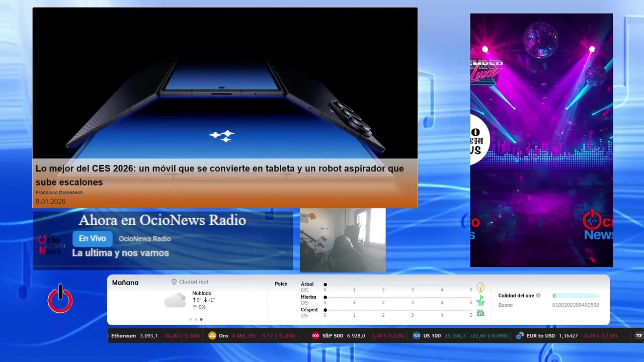
Task: Click the S&P 500 value 6.928,0
Action: click(356, 336)
